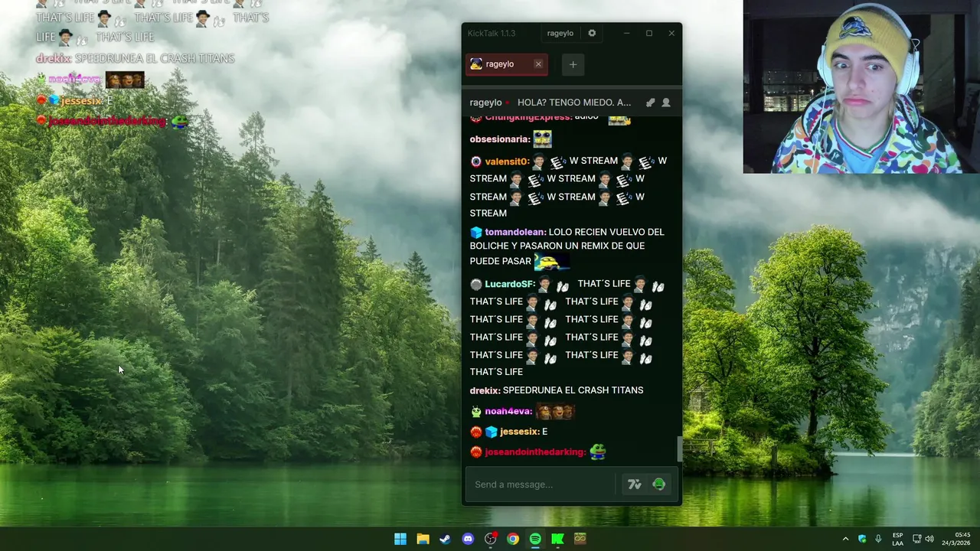
Task: Minimize the KickTalk window
Action: coord(626,33)
